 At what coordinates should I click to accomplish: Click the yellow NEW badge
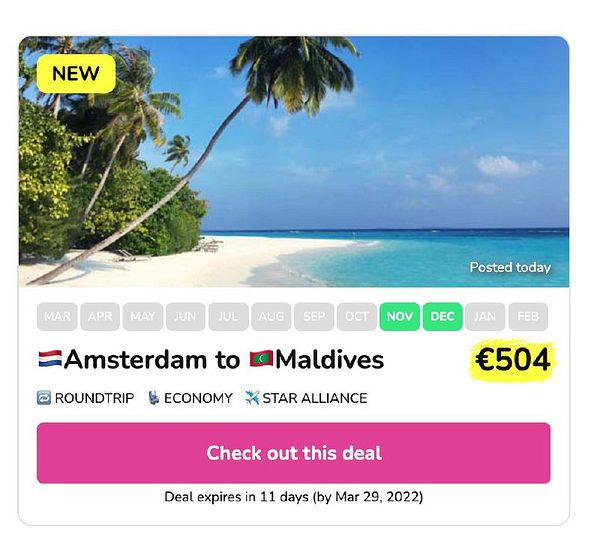[76, 73]
